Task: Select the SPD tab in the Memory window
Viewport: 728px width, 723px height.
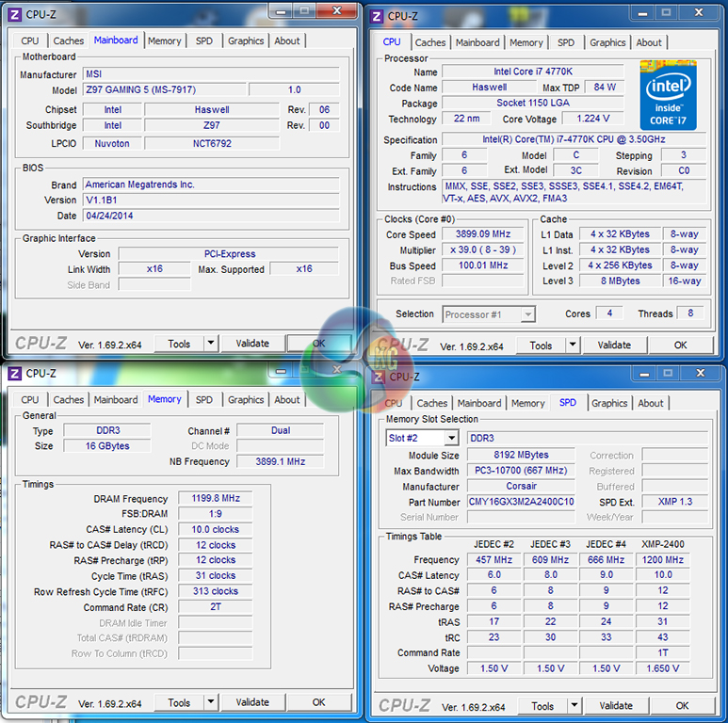Action: coord(204,399)
